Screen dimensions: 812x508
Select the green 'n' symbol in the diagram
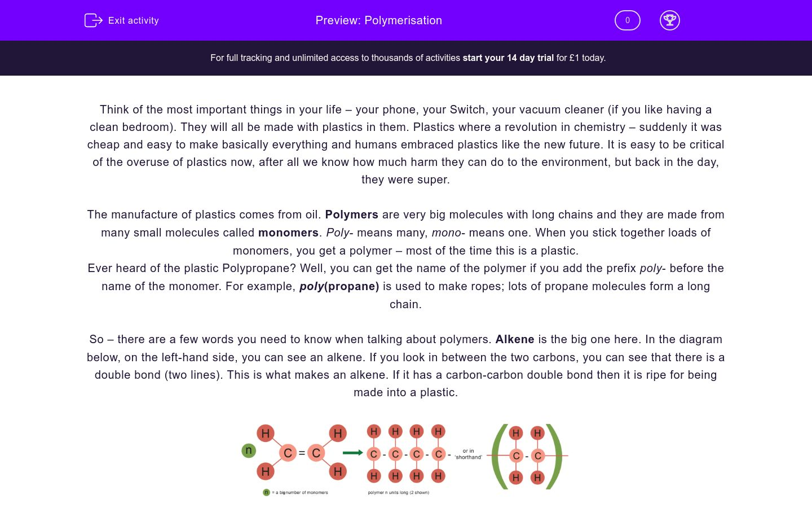[x=249, y=450]
